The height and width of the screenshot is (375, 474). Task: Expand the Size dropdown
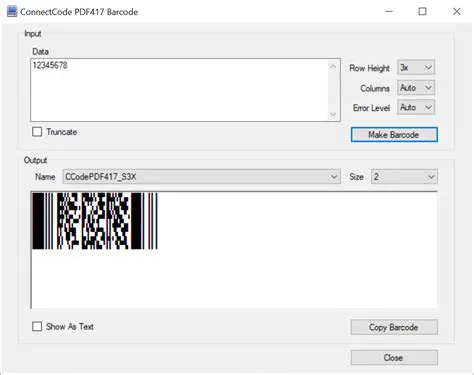tap(404, 177)
